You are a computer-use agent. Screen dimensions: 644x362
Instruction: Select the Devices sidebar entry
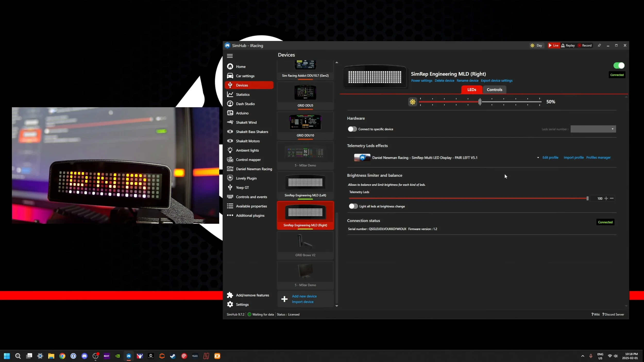(x=249, y=85)
